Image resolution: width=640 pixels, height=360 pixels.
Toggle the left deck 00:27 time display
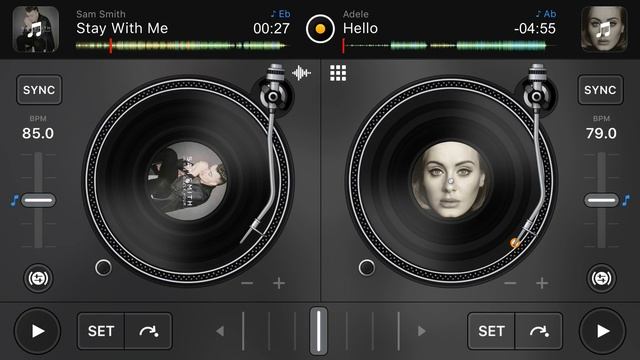click(271, 29)
